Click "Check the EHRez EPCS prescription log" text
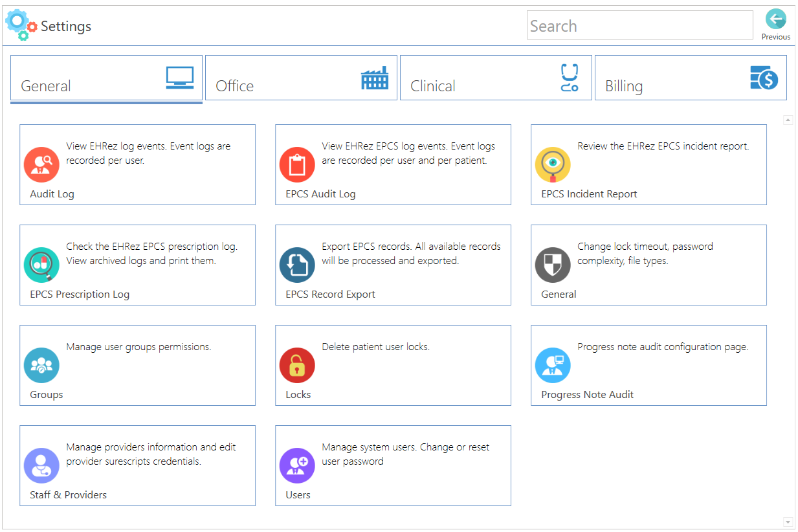This screenshot has width=798, height=532. click(x=151, y=254)
